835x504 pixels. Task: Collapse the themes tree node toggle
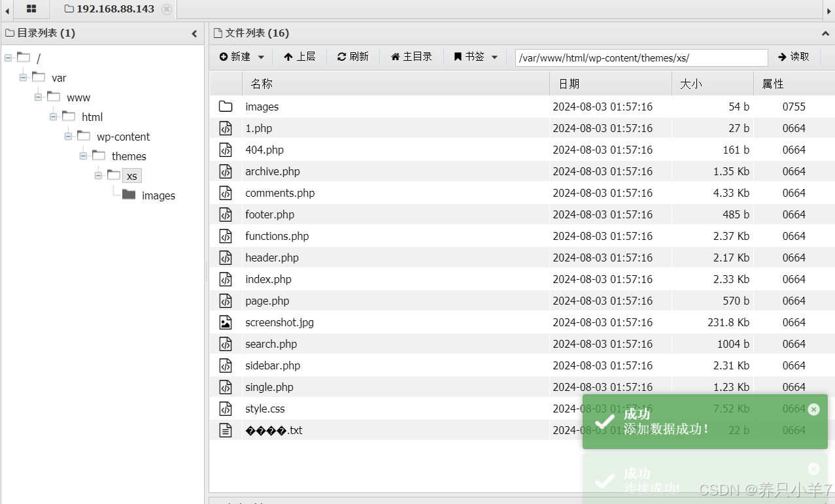84,156
